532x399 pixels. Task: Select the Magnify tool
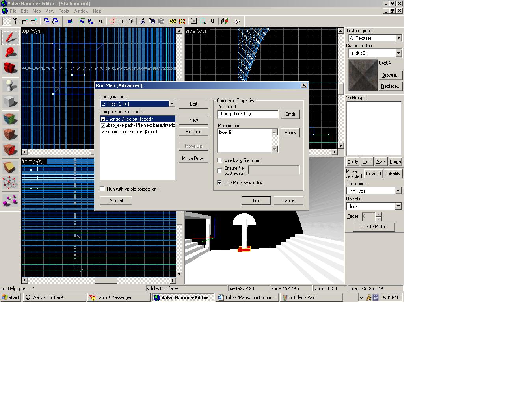pyautogui.click(x=10, y=52)
